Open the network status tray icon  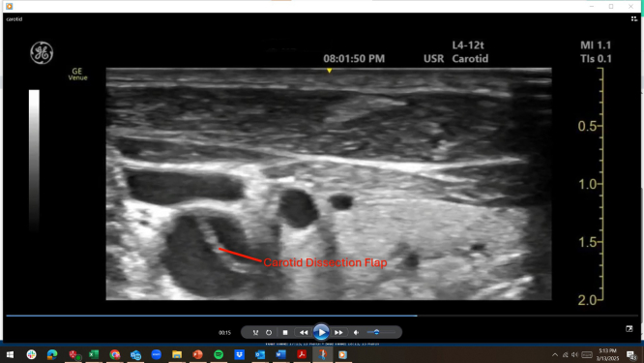565,355
